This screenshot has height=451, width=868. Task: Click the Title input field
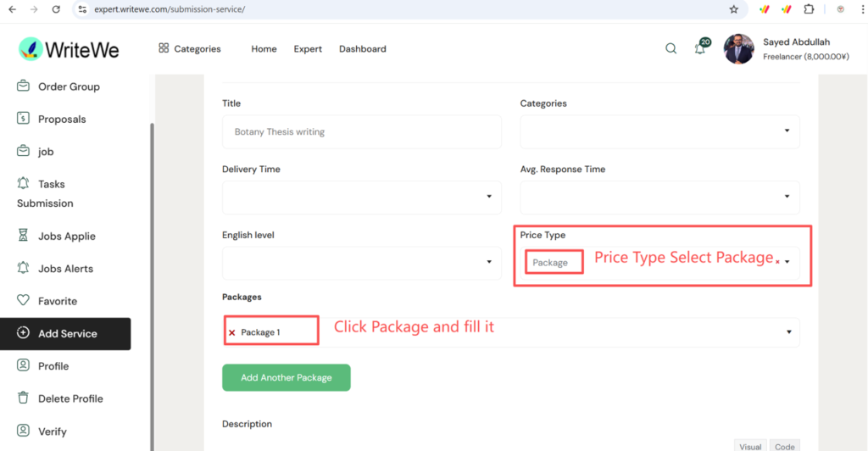(x=361, y=131)
